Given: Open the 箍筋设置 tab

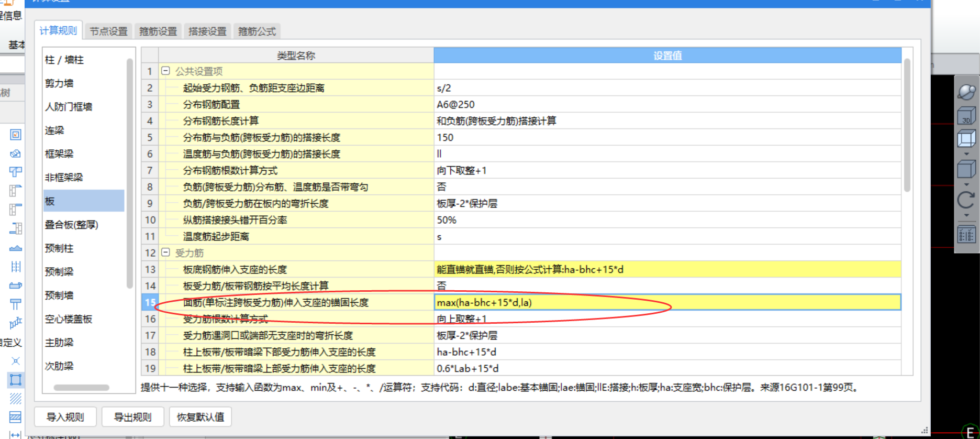Looking at the screenshot, I should [158, 31].
